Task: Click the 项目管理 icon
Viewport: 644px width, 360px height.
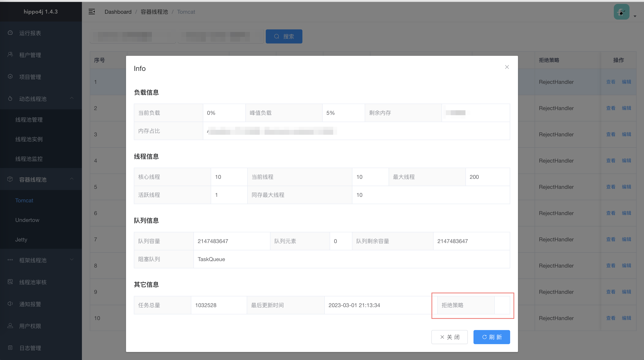Action: [10, 77]
